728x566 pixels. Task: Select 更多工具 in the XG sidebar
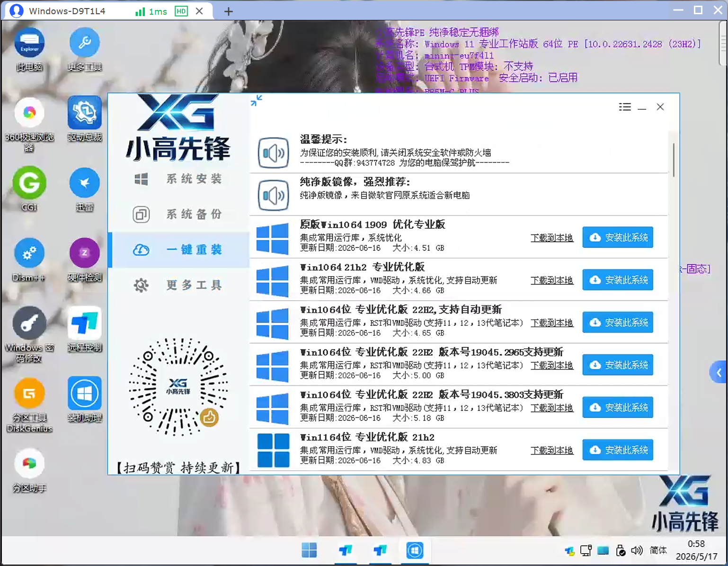pyautogui.click(x=179, y=285)
